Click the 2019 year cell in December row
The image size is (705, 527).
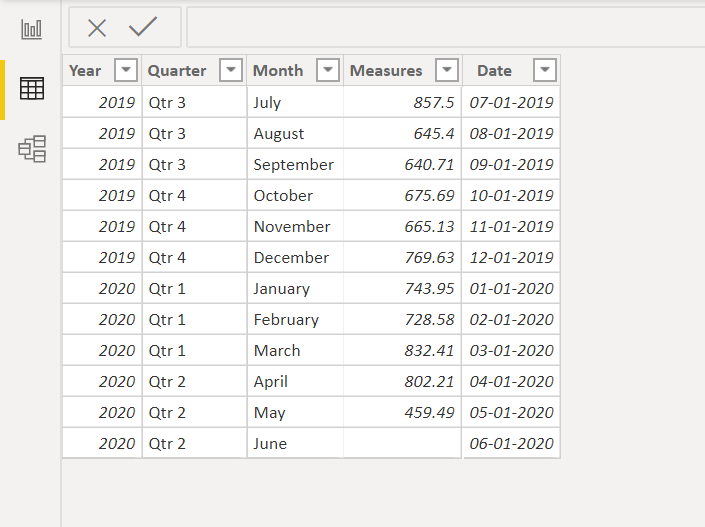102,258
